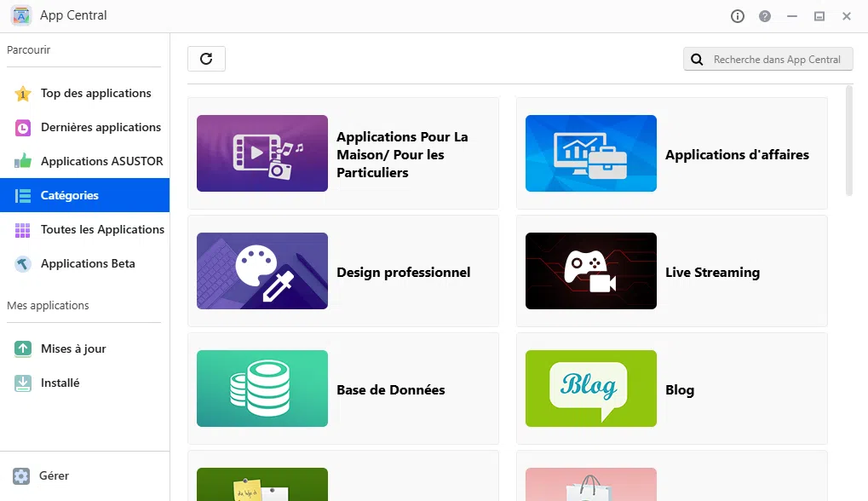Click Design professionnel title text
The height and width of the screenshot is (501, 868).
pos(404,273)
